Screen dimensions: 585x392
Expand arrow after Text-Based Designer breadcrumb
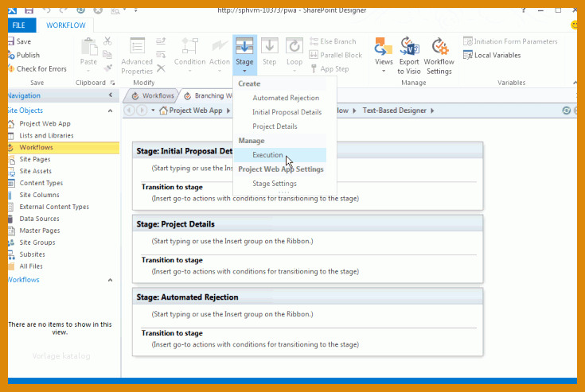[432, 111]
